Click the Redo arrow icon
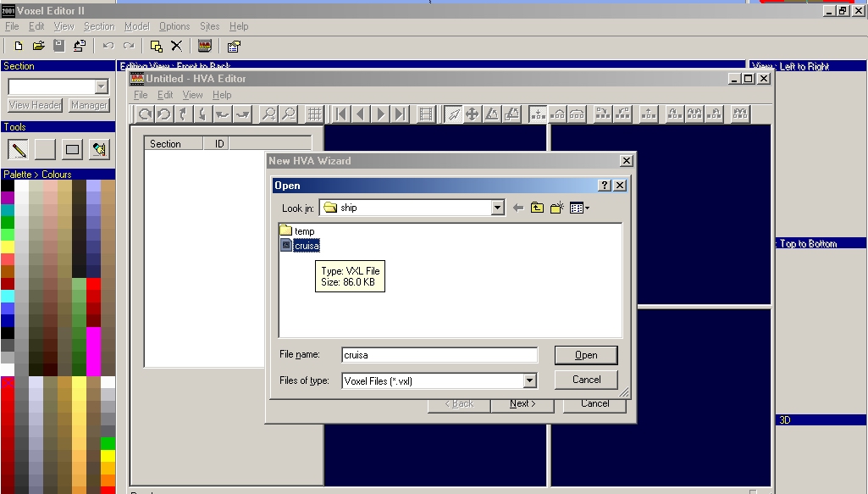The height and width of the screenshot is (494, 868). tap(129, 47)
